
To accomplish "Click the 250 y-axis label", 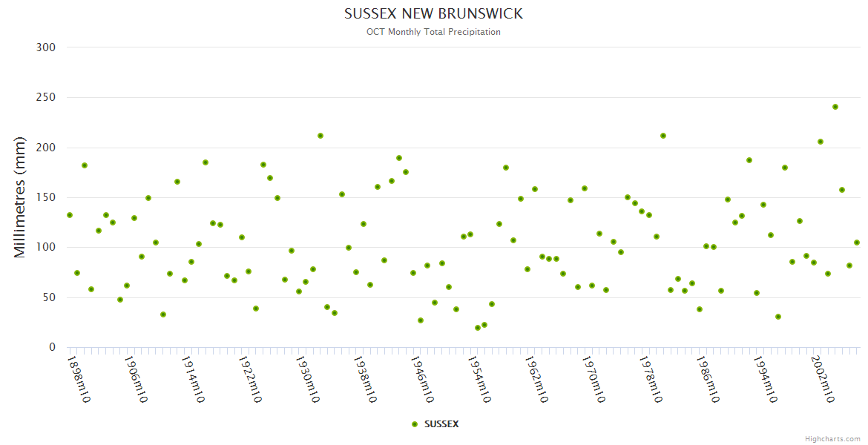I will (46, 97).
